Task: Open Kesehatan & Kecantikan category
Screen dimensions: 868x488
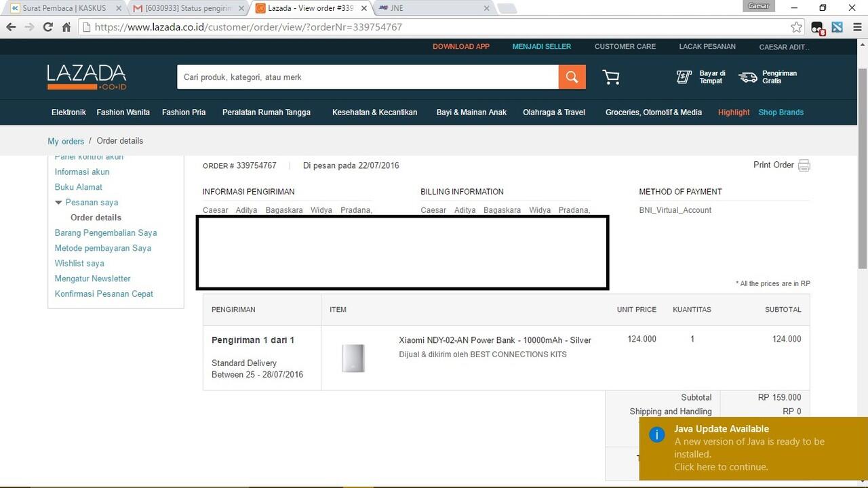Action: 374,113
